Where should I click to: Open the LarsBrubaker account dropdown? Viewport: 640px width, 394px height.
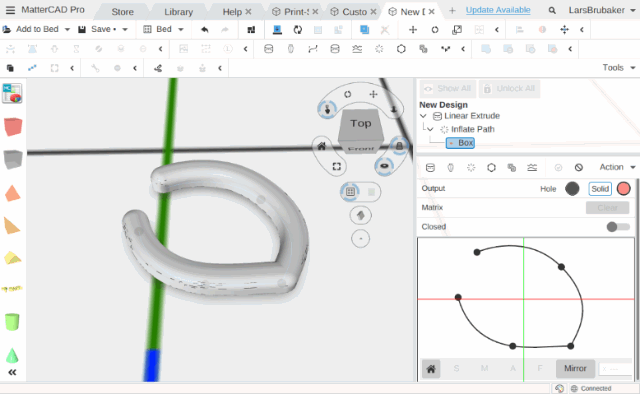(x=602, y=10)
